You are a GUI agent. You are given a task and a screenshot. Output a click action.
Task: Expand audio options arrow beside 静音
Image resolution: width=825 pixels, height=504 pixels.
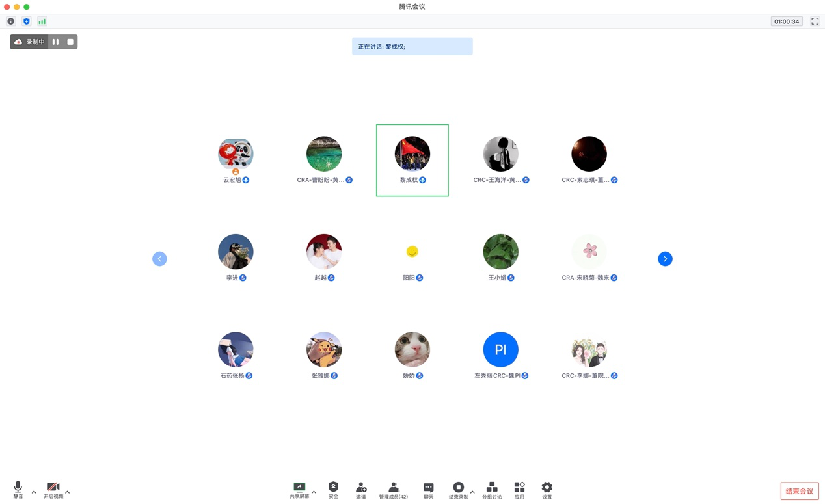(x=34, y=492)
